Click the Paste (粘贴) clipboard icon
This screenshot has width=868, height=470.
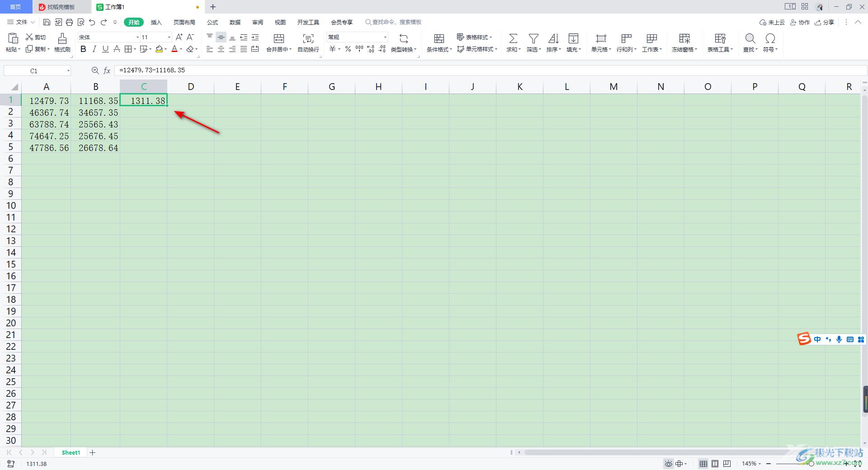click(13, 38)
